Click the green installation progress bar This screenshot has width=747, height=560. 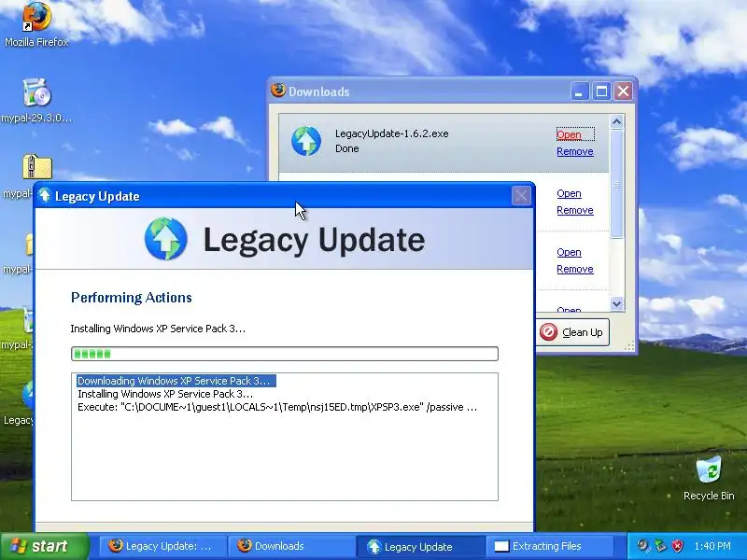point(285,354)
